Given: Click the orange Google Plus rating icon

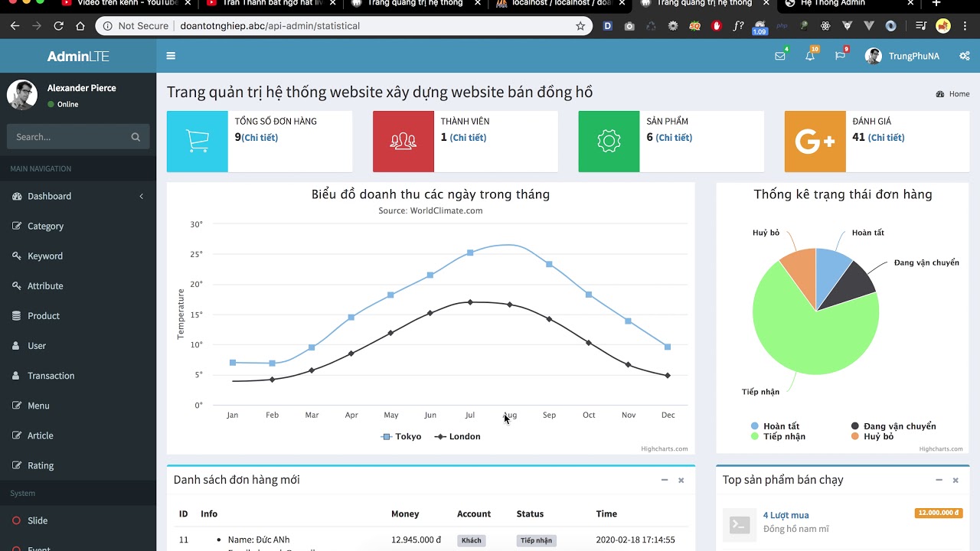Looking at the screenshot, I should [815, 142].
